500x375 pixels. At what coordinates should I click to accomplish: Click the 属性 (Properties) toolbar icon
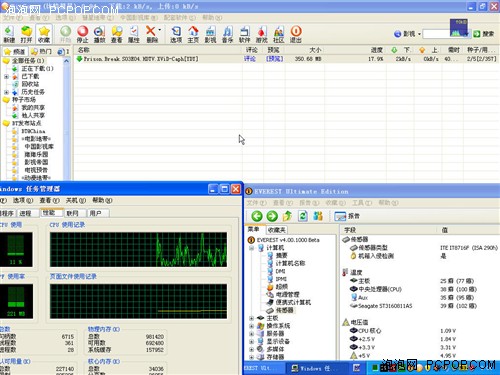(x=134, y=34)
